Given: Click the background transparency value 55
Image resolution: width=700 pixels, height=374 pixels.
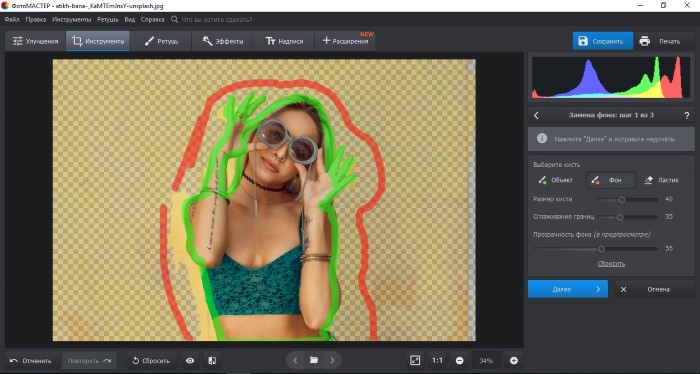Looking at the screenshot, I should click(x=669, y=249).
